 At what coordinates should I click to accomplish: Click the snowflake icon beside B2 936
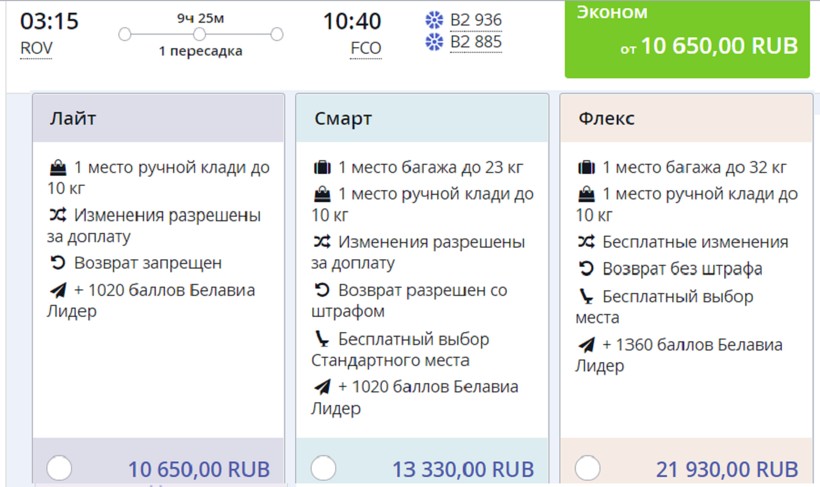coord(435,20)
